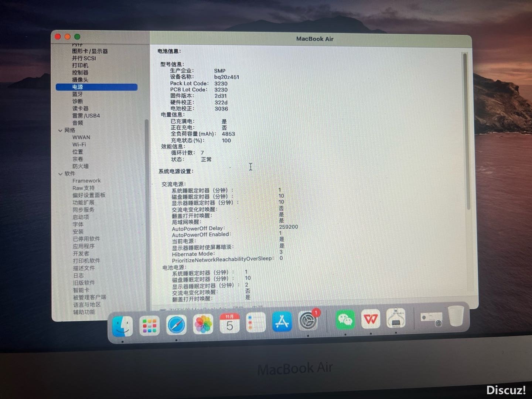Image resolution: width=532 pixels, height=399 pixels.
Task: Select 读卡器 in the sidebar
Action: point(81,108)
